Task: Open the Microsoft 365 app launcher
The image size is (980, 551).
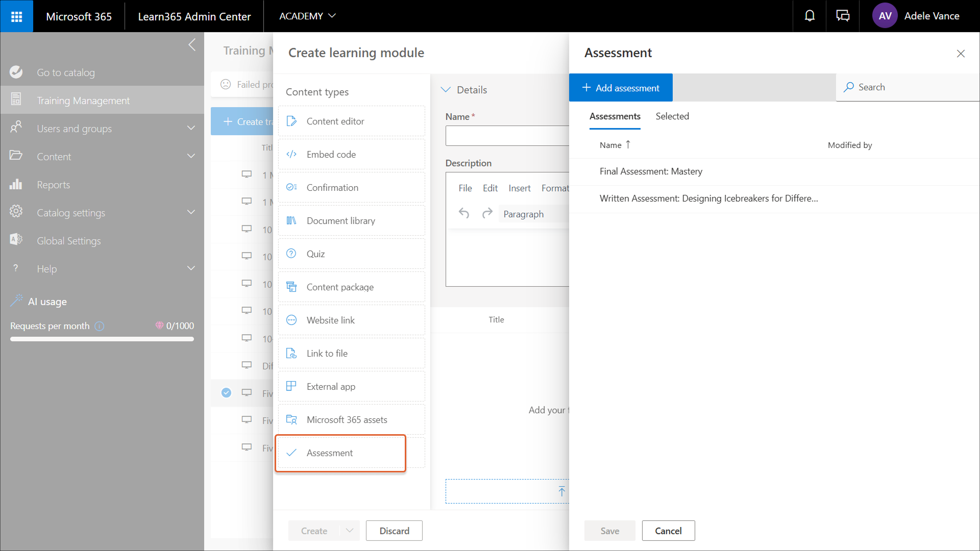Action: (16, 16)
